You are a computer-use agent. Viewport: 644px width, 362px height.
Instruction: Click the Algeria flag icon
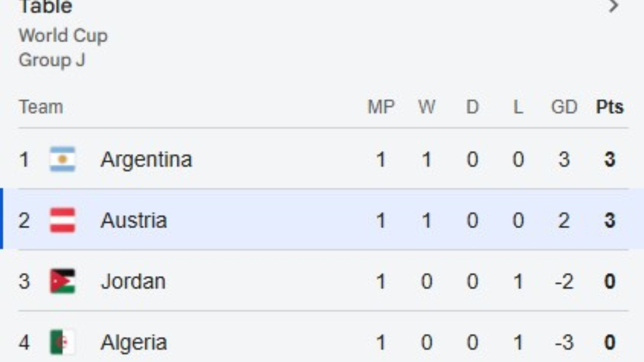62,342
